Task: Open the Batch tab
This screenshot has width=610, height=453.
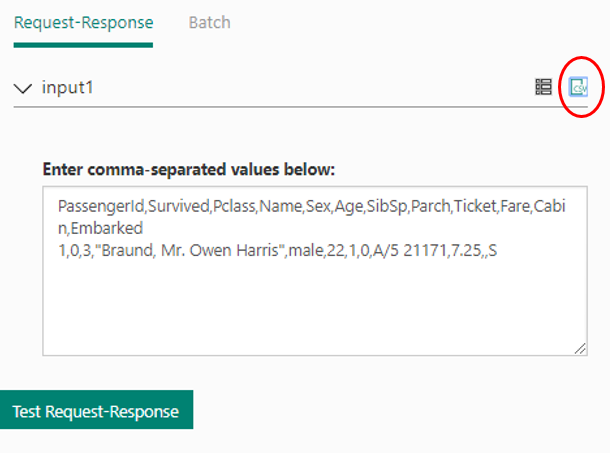Action: (209, 22)
